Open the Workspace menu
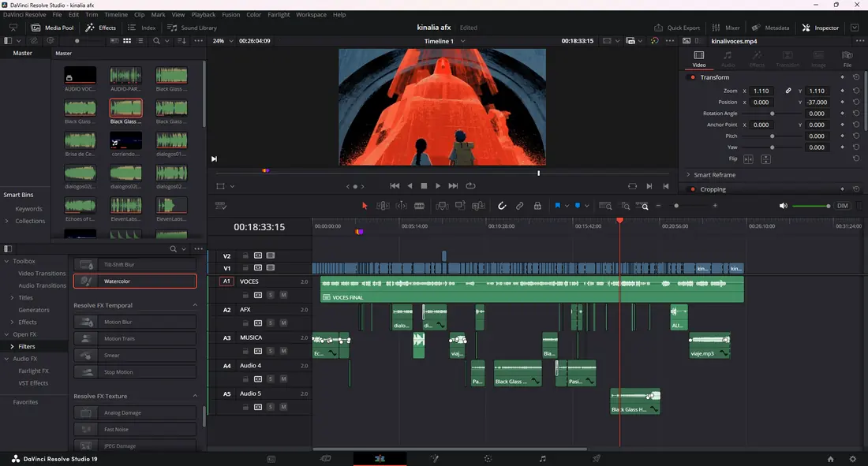 click(x=311, y=15)
